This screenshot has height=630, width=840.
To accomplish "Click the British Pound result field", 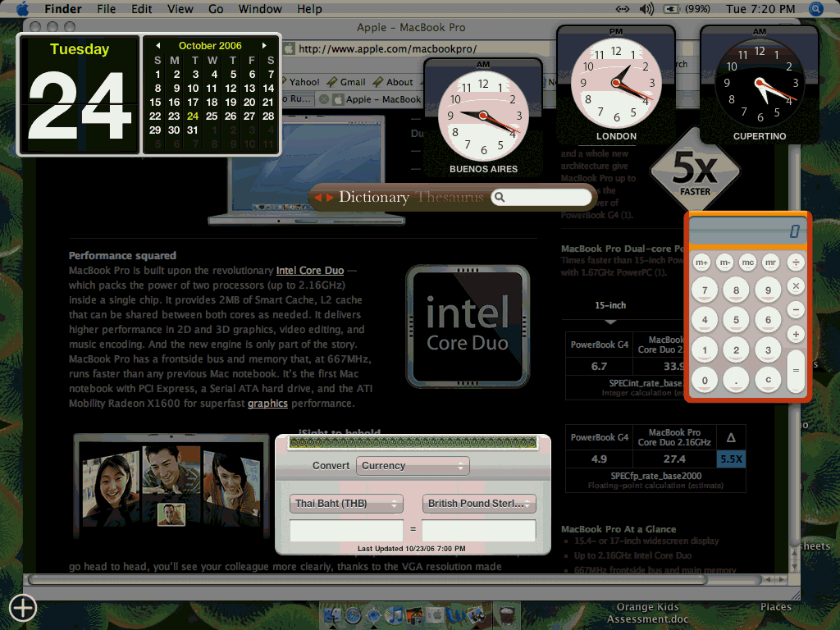I will click(479, 530).
